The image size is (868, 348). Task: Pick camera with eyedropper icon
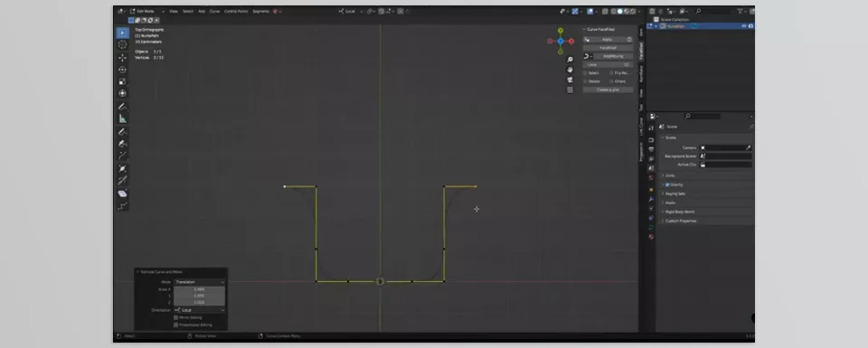749,147
